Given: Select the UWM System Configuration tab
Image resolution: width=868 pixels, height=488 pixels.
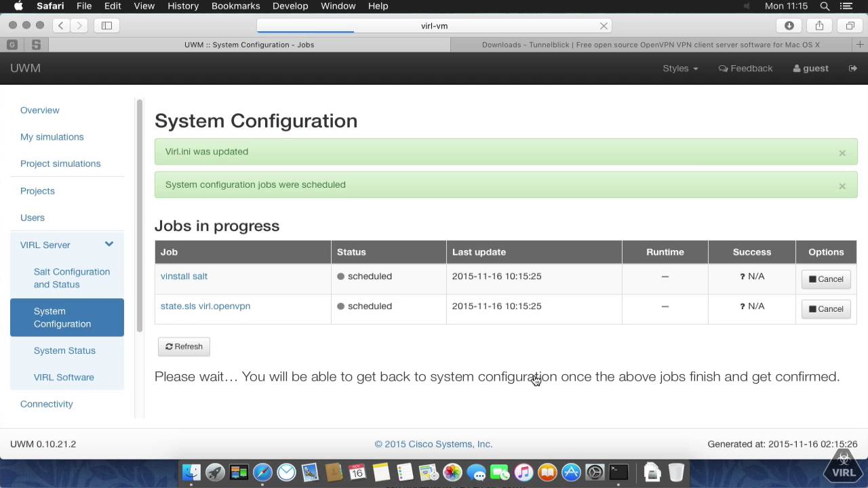Looking at the screenshot, I should click(249, 45).
